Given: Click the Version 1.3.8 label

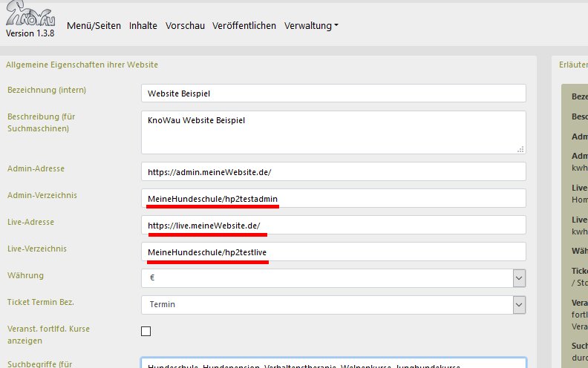Looking at the screenshot, I should click(30, 33).
